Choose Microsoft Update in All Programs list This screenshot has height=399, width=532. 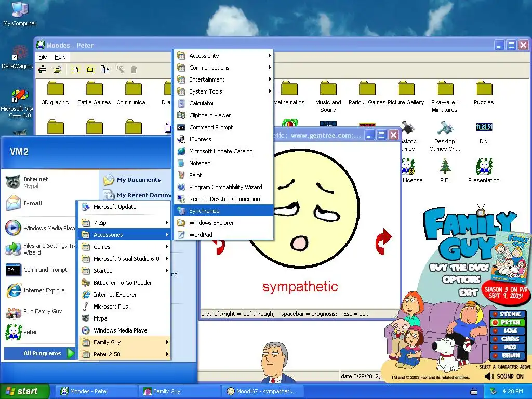[125, 207]
